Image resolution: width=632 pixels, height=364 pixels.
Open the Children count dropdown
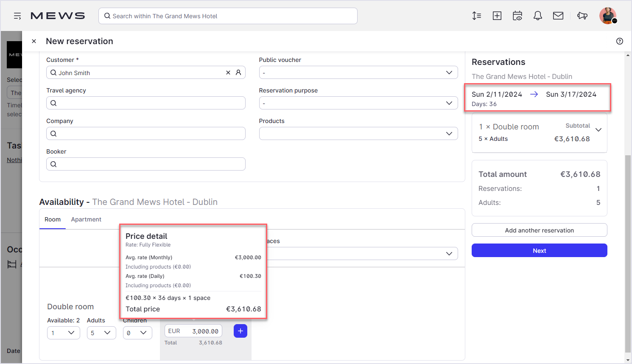tap(137, 333)
